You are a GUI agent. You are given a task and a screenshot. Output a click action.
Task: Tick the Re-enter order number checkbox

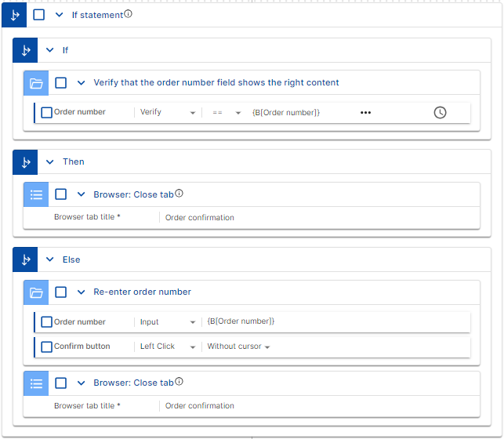coord(61,292)
